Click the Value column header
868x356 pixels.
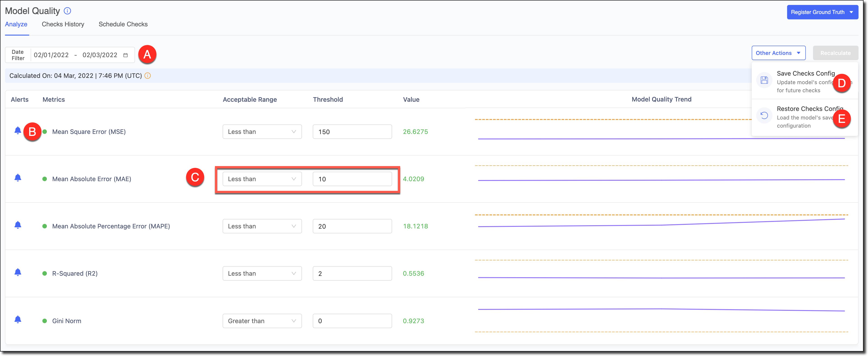411,100
